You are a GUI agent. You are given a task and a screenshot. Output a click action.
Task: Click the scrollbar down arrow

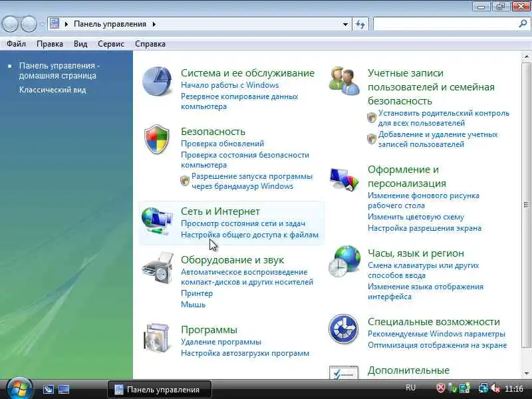tap(526, 374)
